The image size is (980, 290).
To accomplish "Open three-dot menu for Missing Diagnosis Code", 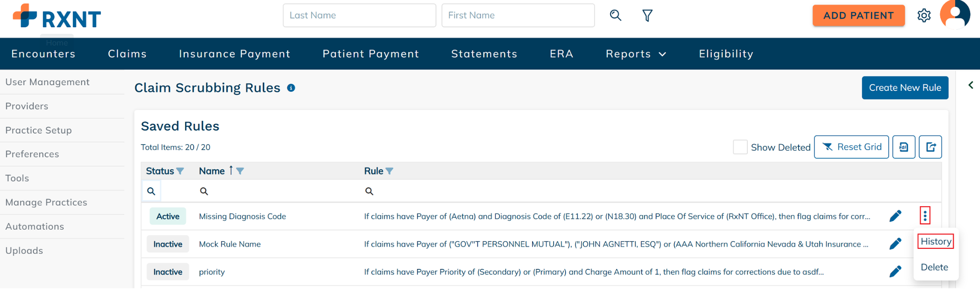I will pos(924,216).
